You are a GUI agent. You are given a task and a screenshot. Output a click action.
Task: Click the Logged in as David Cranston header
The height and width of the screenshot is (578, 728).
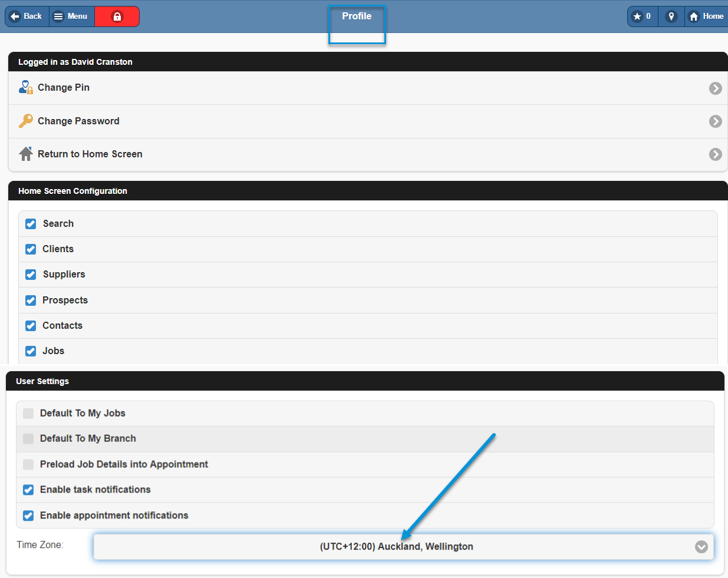[x=368, y=62]
